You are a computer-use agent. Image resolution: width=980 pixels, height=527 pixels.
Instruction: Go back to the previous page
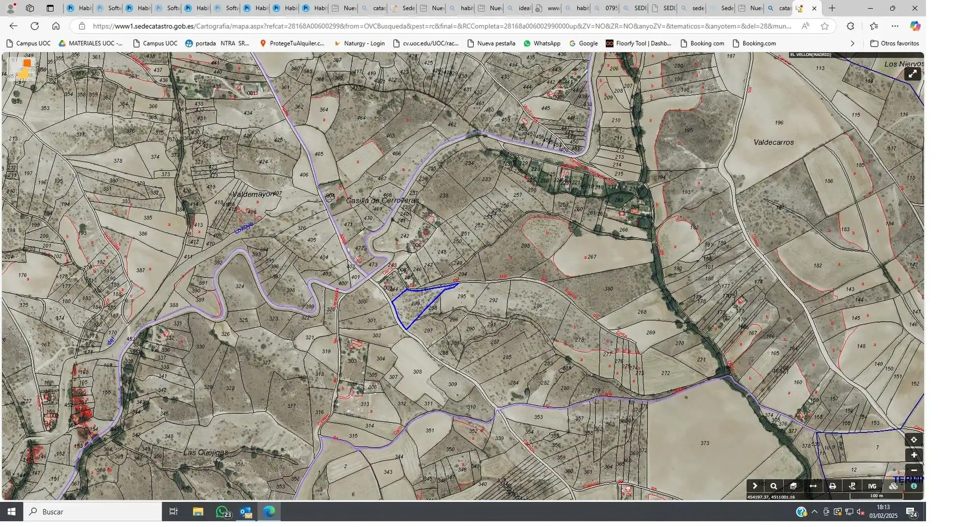[x=13, y=26]
